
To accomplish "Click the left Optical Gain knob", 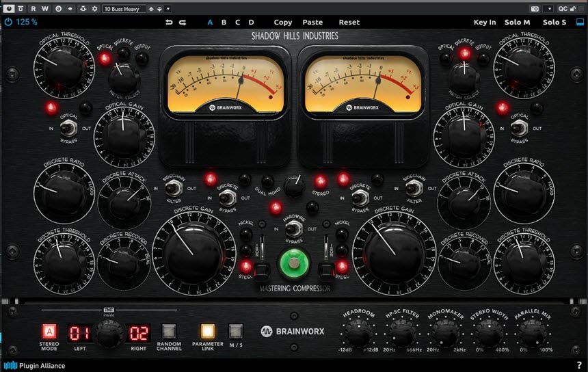I will pyautogui.click(x=124, y=137).
